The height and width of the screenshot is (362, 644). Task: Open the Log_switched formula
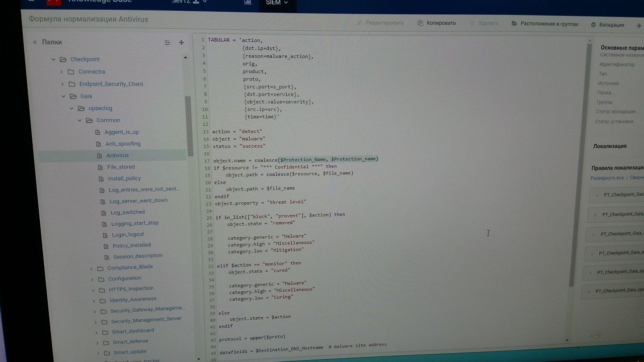pos(127,212)
